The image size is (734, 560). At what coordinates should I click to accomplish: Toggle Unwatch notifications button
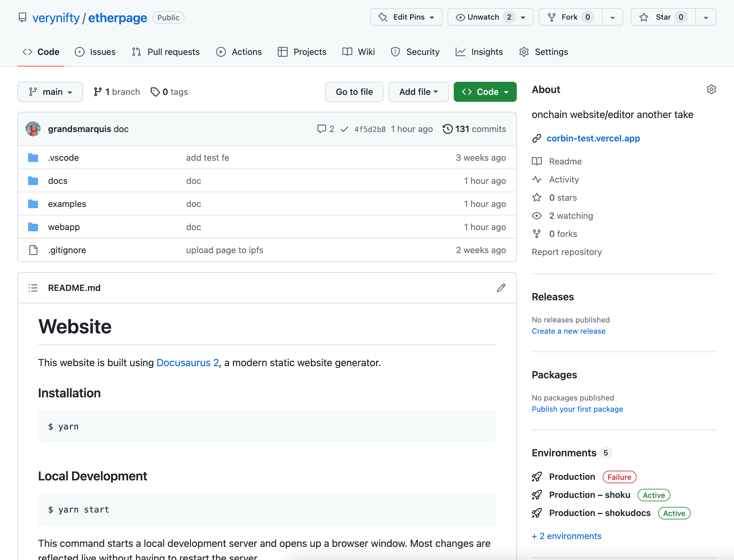pos(491,17)
